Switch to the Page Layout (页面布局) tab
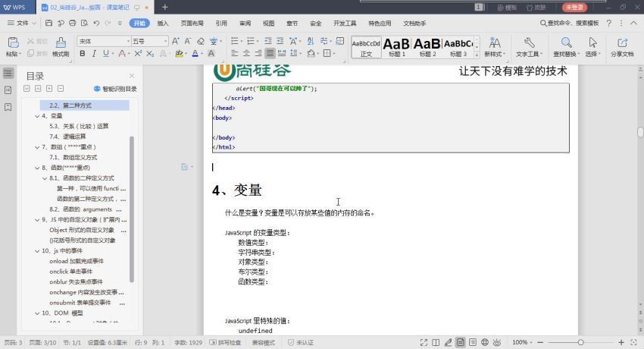Image resolution: width=644 pixels, height=349 pixels. click(x=192, y=24)
